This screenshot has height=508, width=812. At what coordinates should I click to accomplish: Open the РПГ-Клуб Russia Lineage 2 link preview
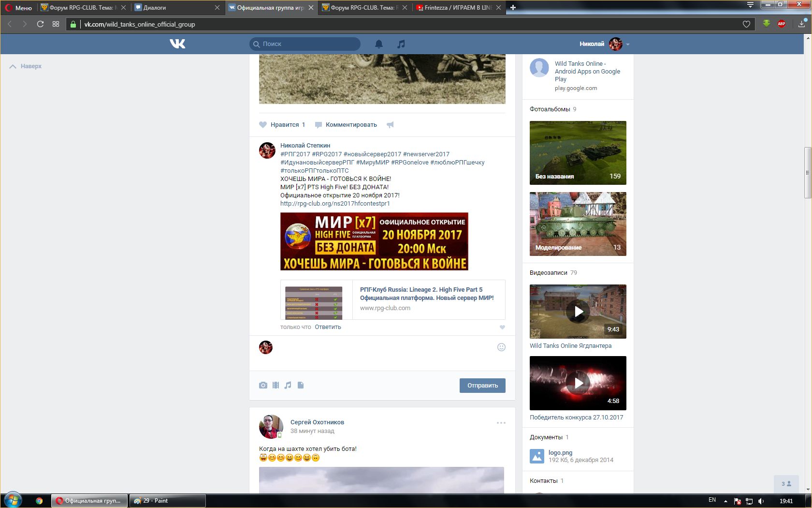393,299
